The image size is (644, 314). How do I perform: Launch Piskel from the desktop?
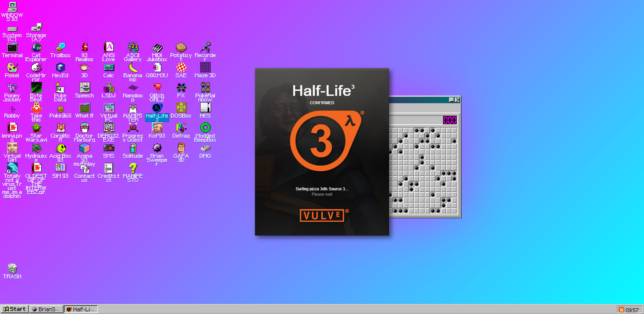(12, 69)
